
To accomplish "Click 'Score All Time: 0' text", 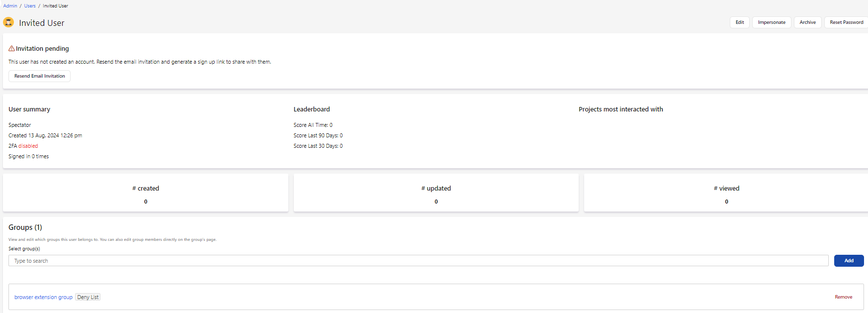I will point(313,125).
